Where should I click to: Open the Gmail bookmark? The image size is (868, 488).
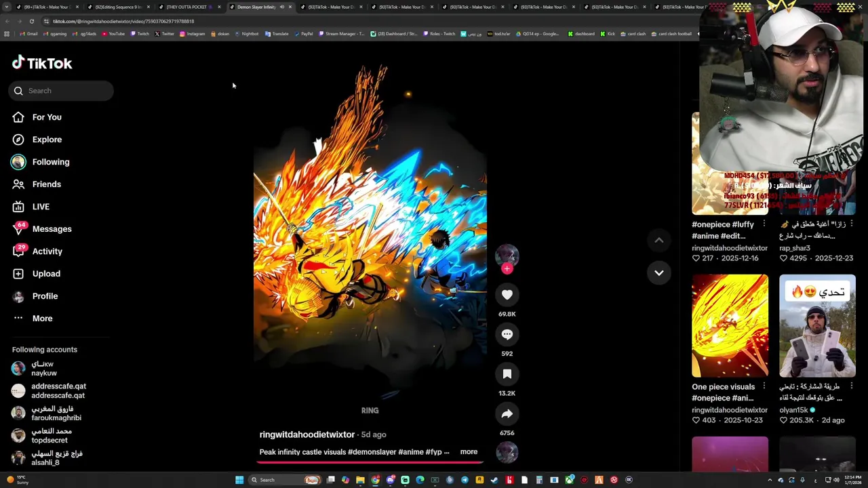click(28, 34)
